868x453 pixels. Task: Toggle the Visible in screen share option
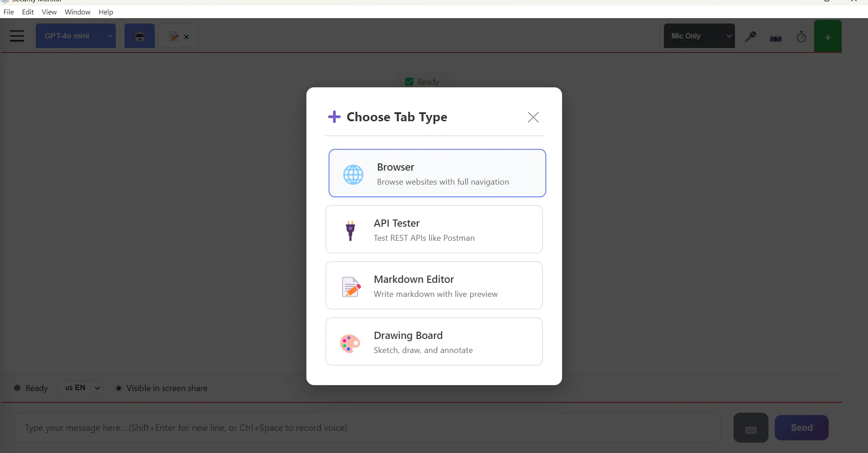119,388
